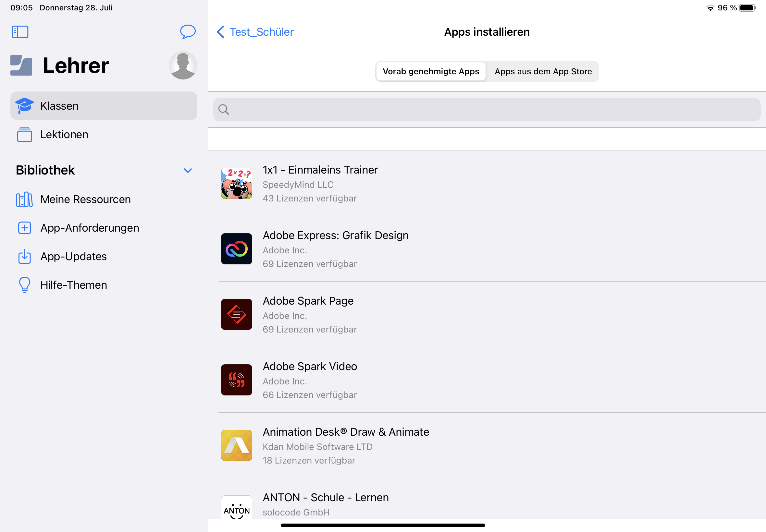Click the Lektionen stack icon
This screenshot has width=766, height=532.
tap(24, 134)
